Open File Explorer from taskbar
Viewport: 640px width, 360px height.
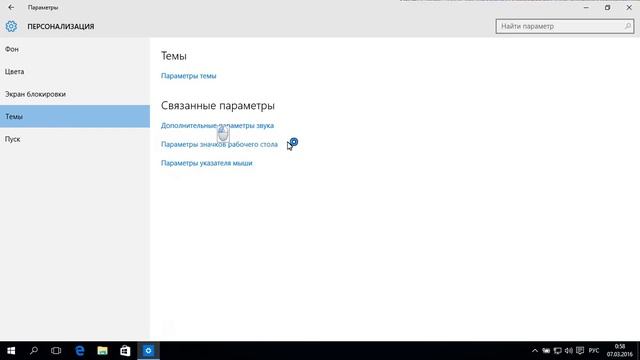pyautogui.click(x=102, y=351)
